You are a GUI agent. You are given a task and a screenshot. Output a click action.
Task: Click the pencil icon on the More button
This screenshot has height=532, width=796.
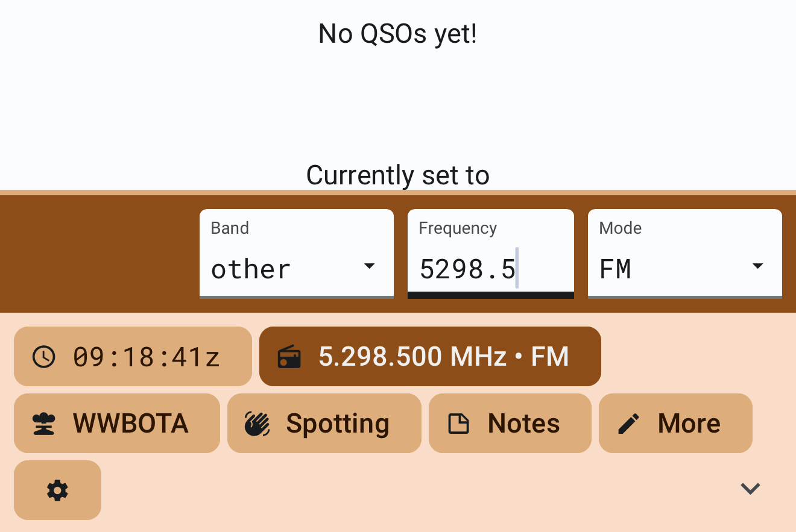(628, 424)
